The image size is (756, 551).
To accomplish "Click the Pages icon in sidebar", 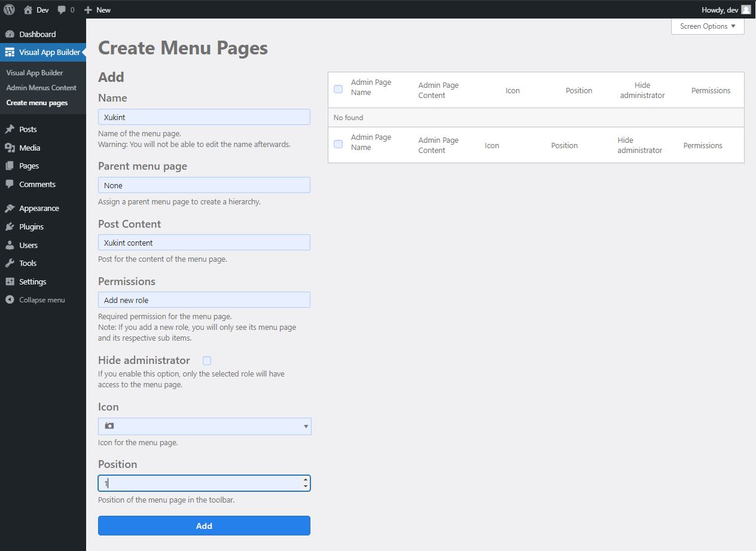I will tap(10, 166).
